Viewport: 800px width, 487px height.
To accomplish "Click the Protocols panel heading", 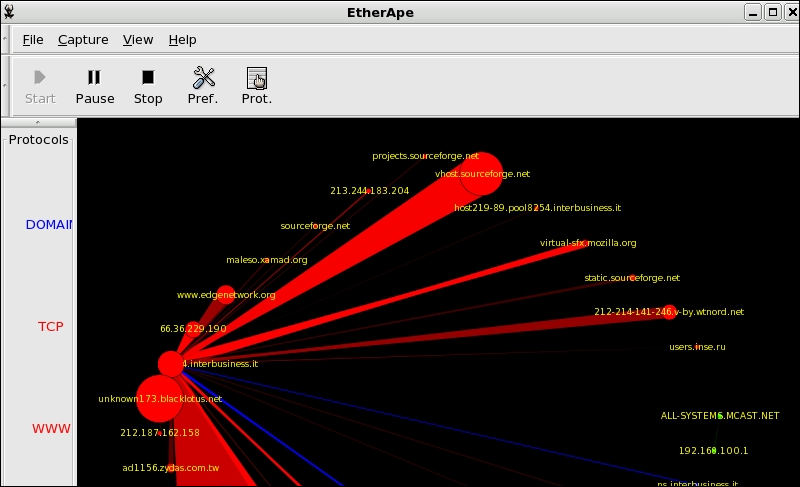I will (38, 140).
